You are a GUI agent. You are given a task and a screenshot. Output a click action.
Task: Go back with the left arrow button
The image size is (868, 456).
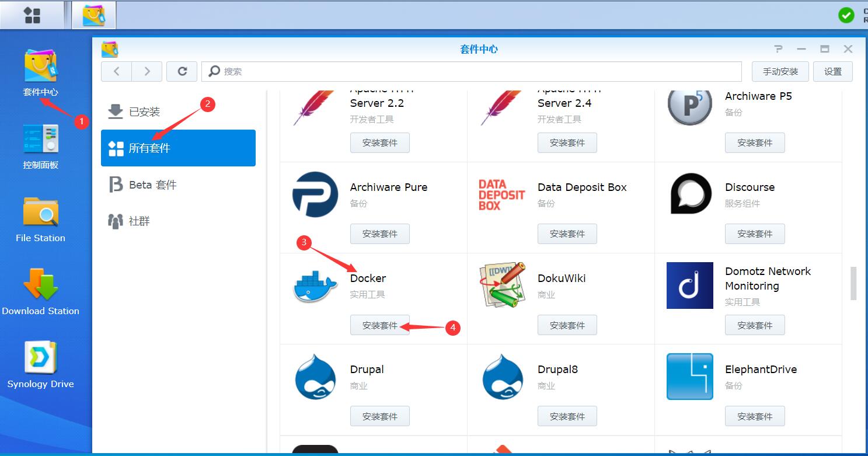tap(117, 71)
